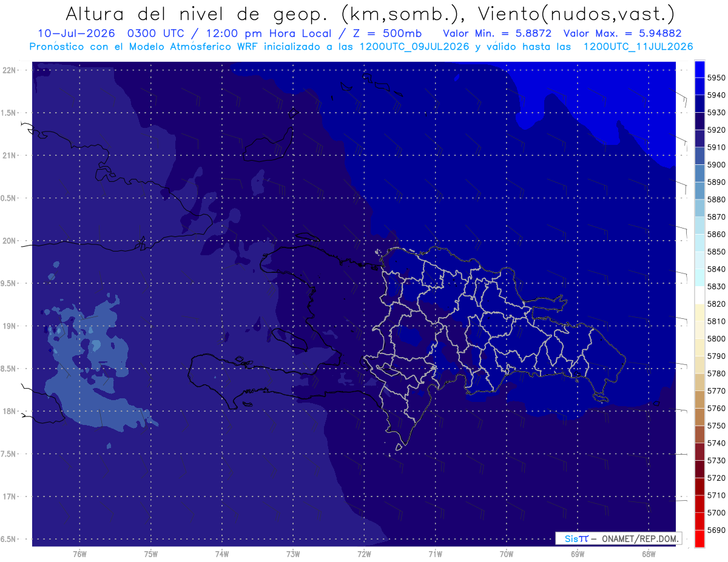Screen dimensions: 728x562
Task: Click the '1200UTC_09JUL2026' initialization time text
Action: [x=411, y=47]
